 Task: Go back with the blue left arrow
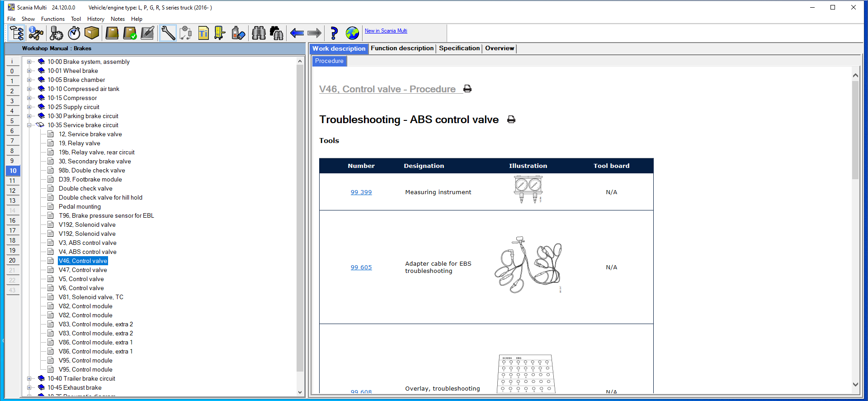297,33
